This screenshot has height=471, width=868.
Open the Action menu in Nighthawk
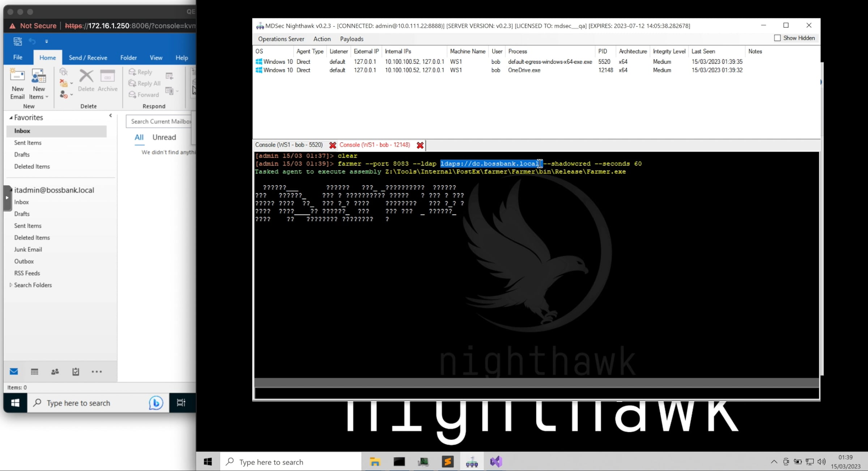[x=322, y=39]
